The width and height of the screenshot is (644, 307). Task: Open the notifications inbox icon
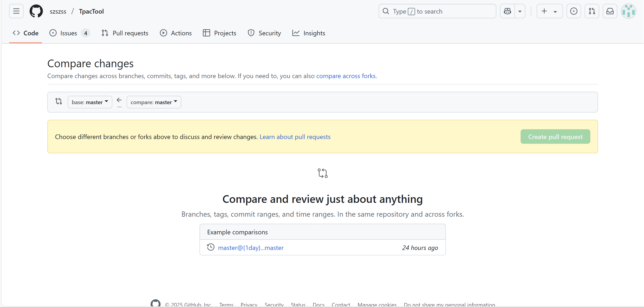coord(610,11)
